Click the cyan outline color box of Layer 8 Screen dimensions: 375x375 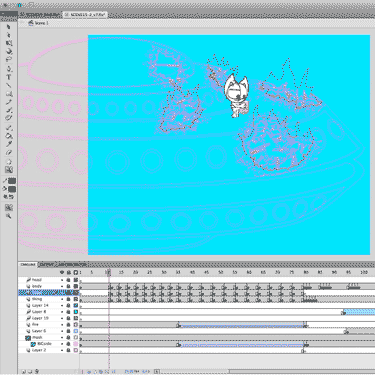pyautogui.click(x=76, y=312)
